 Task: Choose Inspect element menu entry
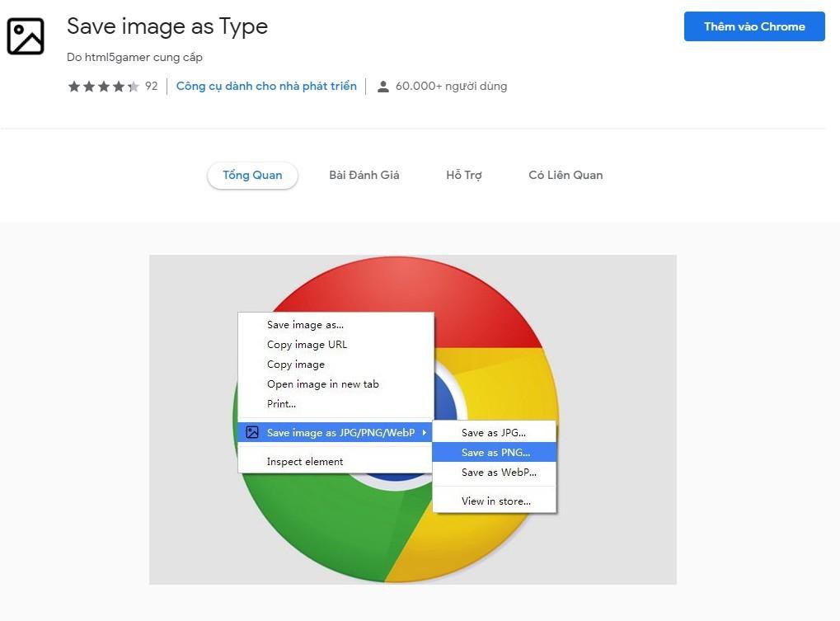(336, 461)
